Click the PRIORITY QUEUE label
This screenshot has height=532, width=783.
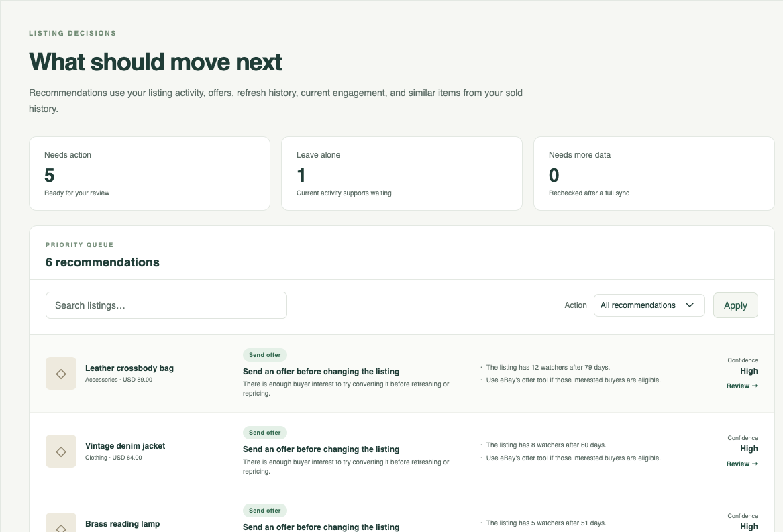tap(79, 245)
